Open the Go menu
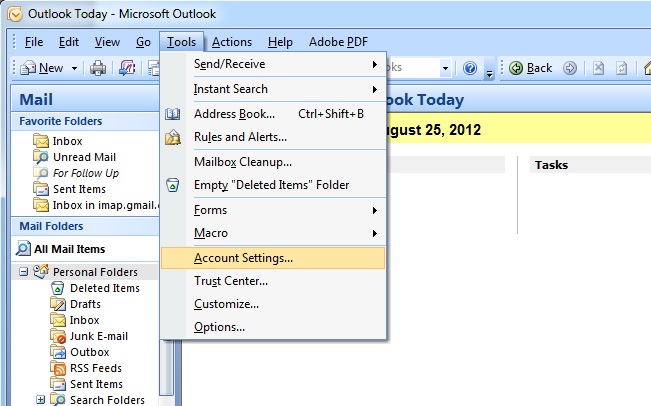 143,42
